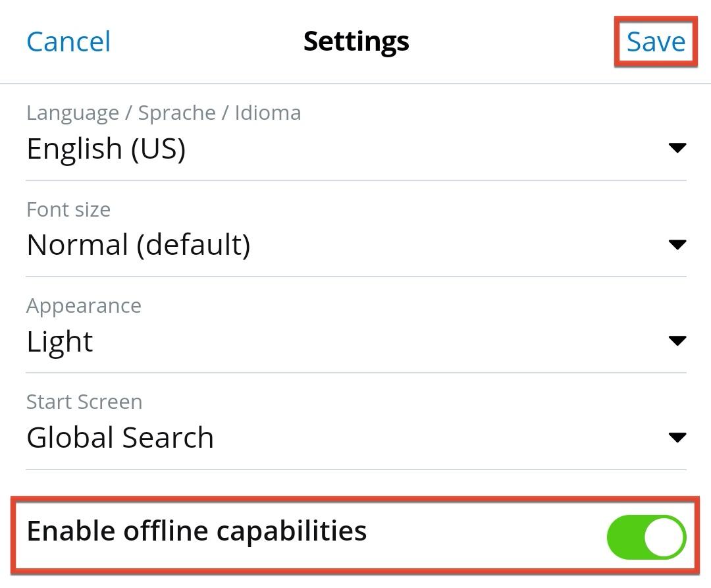Open the language selector showing English (US)
Viewport: 711px width, 588px height.
tap(106, 149)
